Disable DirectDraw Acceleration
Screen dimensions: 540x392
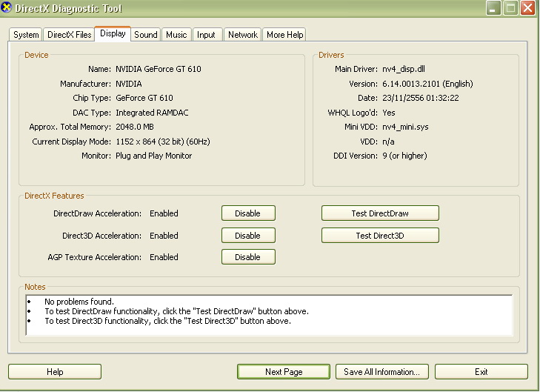coord(248,213)
